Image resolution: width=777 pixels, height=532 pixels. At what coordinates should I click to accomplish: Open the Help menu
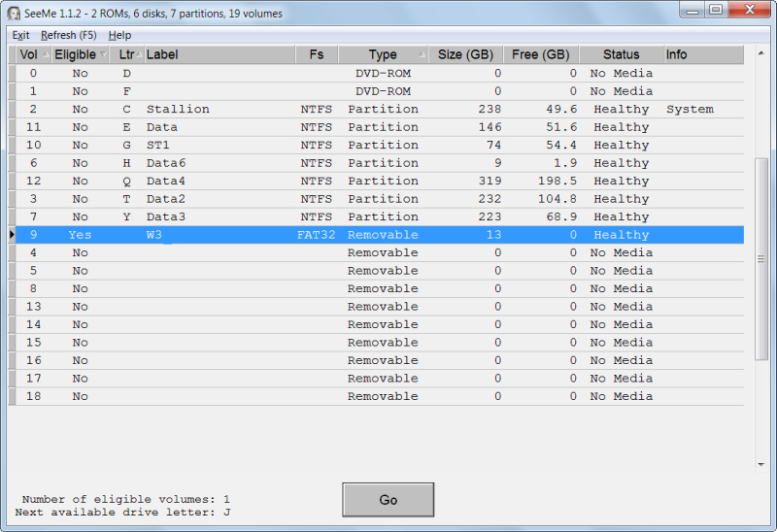119,35
